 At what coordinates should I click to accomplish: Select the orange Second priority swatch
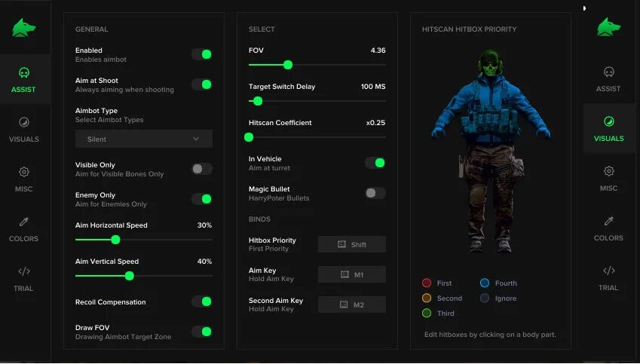[x=427, y=298]
